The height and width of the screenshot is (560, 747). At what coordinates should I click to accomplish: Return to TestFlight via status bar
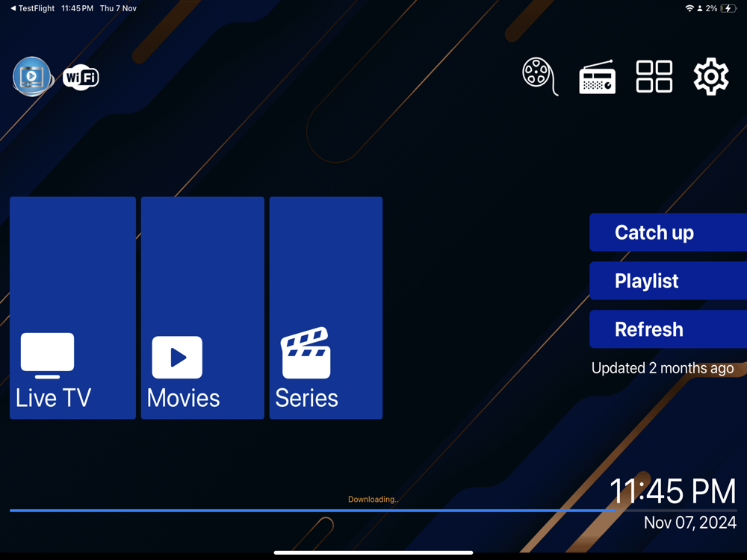(x=32, y=8)
